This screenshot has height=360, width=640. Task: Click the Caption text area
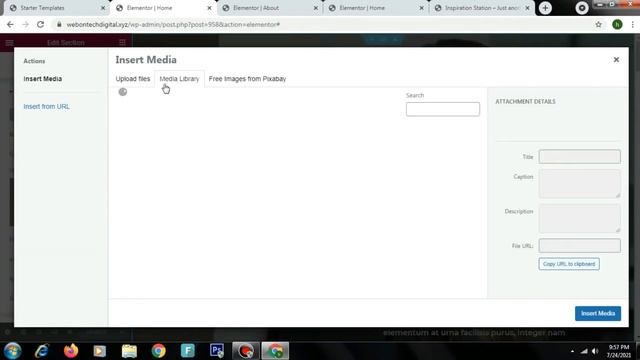pos(580,184)
